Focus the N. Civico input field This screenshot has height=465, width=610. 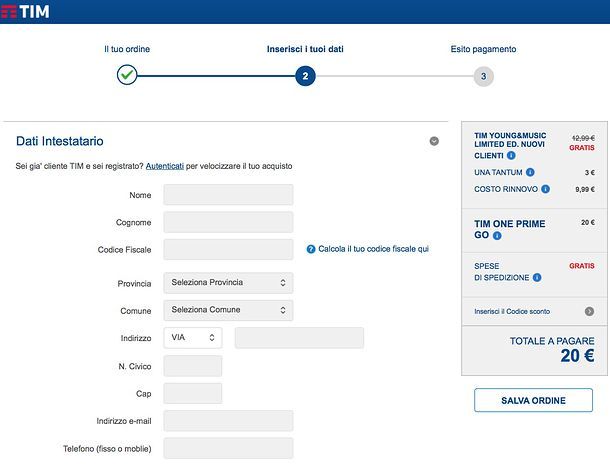pyautogui.click(x=193, y=366)
